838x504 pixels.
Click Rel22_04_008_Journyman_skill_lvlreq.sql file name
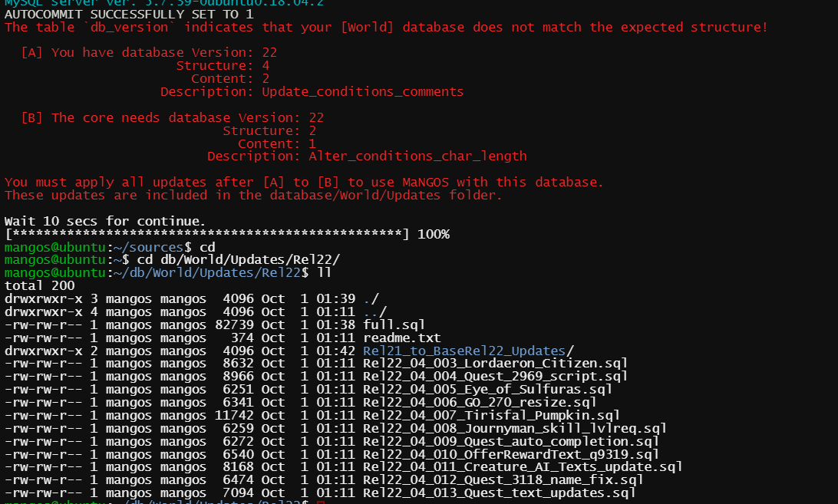point(515,429)
